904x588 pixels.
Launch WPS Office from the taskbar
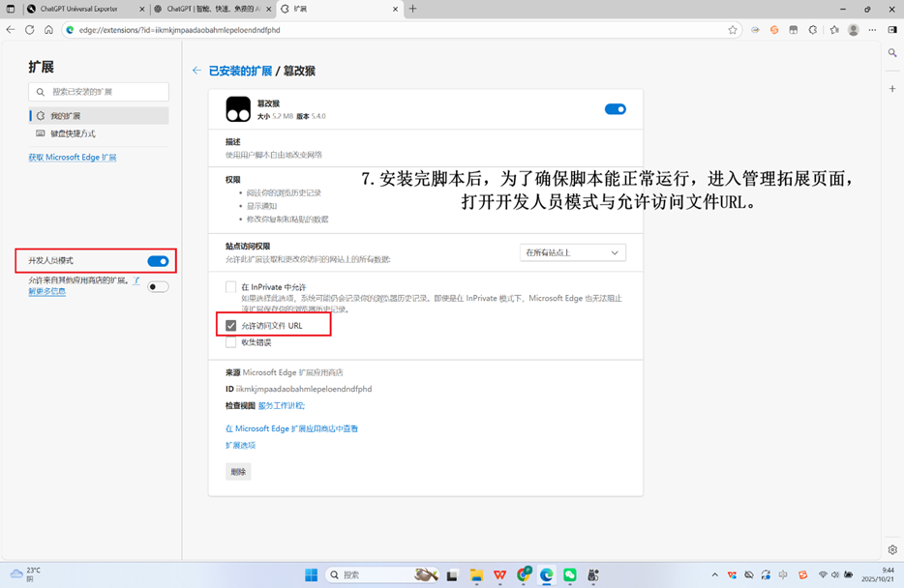click(x=498, y=576)
